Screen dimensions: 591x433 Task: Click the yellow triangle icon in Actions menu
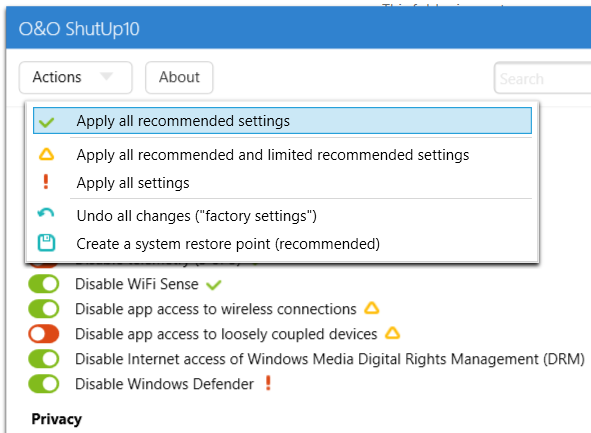point(46,155)
